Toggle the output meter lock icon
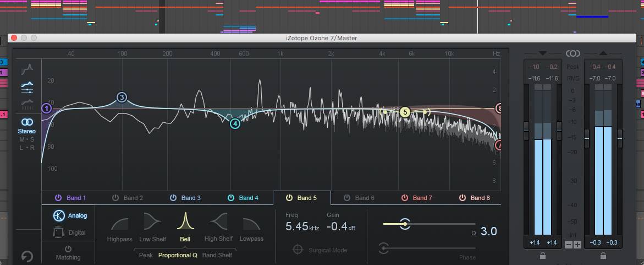 pos(603,256)
